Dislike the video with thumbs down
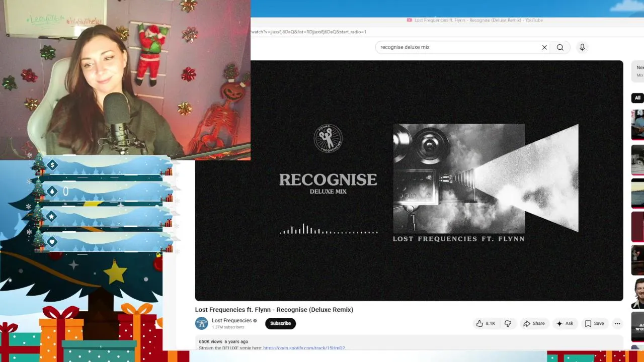The image size is (644, 362). pos(508,323)
